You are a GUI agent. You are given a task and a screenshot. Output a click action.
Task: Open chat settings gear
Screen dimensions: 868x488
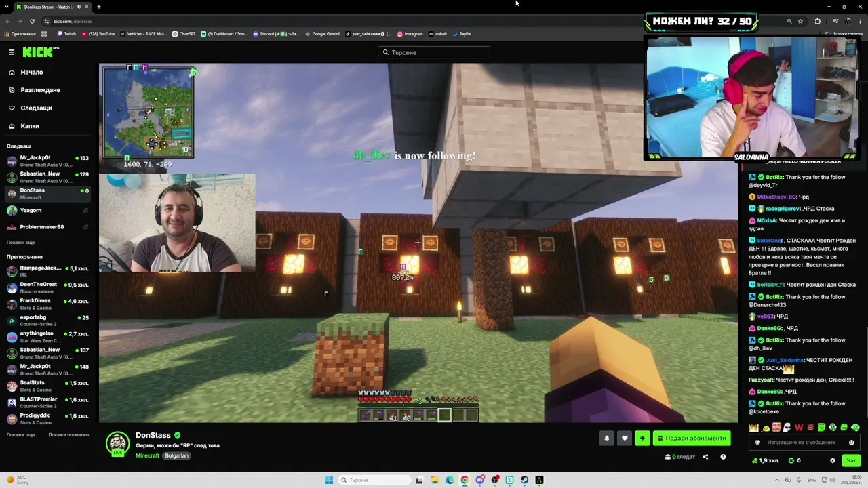[x=833, y=461]
